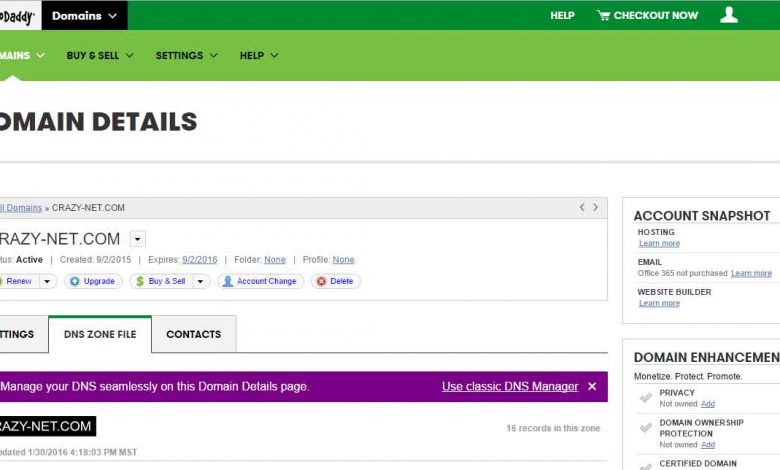Click Learn more under HOSTING
Viewport: 780px width, 470px height.
[659, 243]
